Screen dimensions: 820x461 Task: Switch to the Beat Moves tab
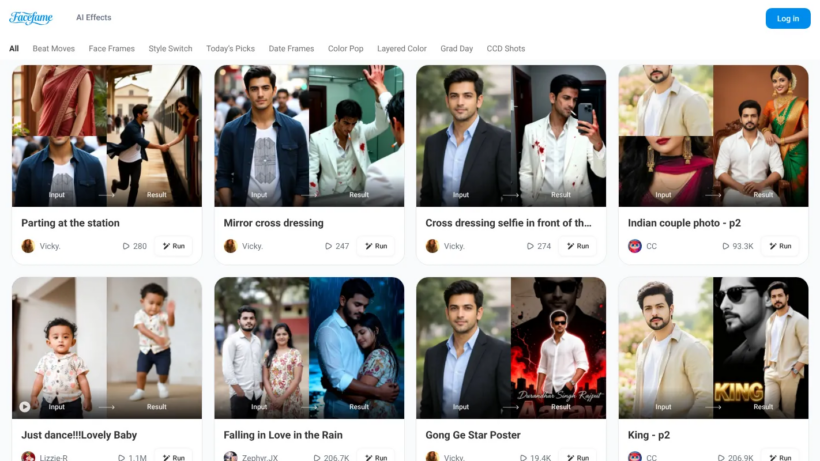point(53,49)
